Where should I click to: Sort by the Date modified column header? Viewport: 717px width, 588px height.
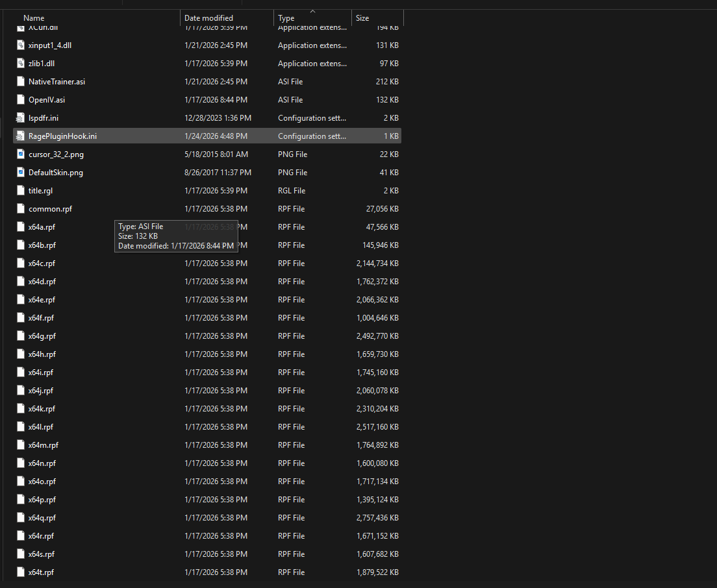(x=208, y=18)
